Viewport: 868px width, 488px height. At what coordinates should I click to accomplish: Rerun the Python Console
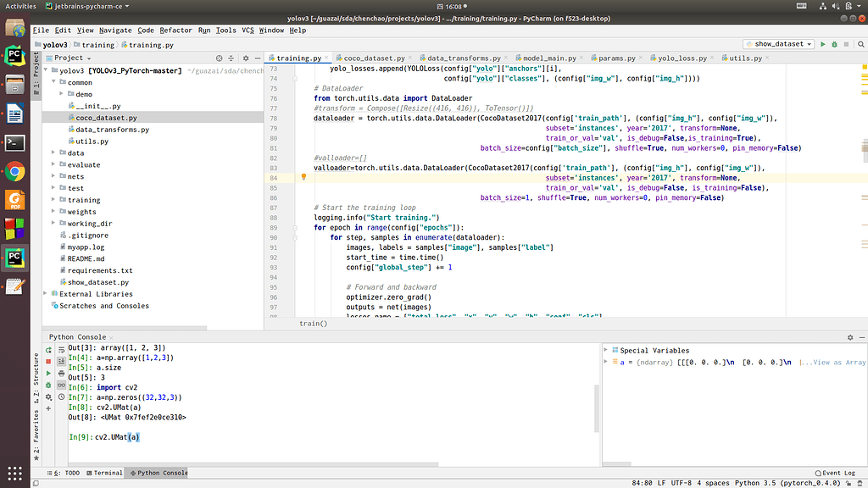48,349
